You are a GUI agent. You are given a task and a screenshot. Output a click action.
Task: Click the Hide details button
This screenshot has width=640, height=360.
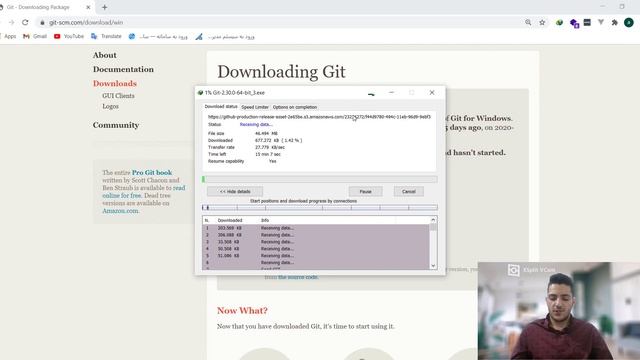point(235,191)
